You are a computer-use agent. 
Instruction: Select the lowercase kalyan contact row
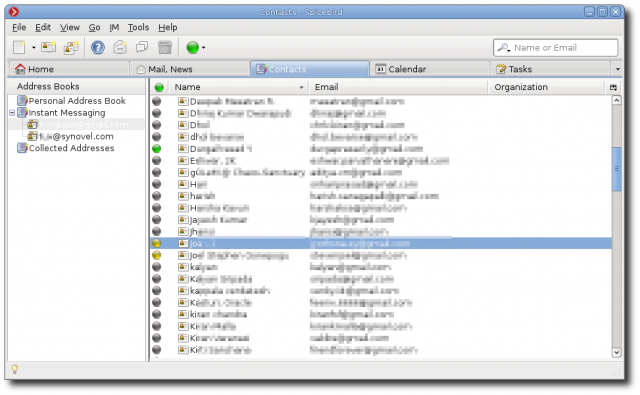point(380,267)
